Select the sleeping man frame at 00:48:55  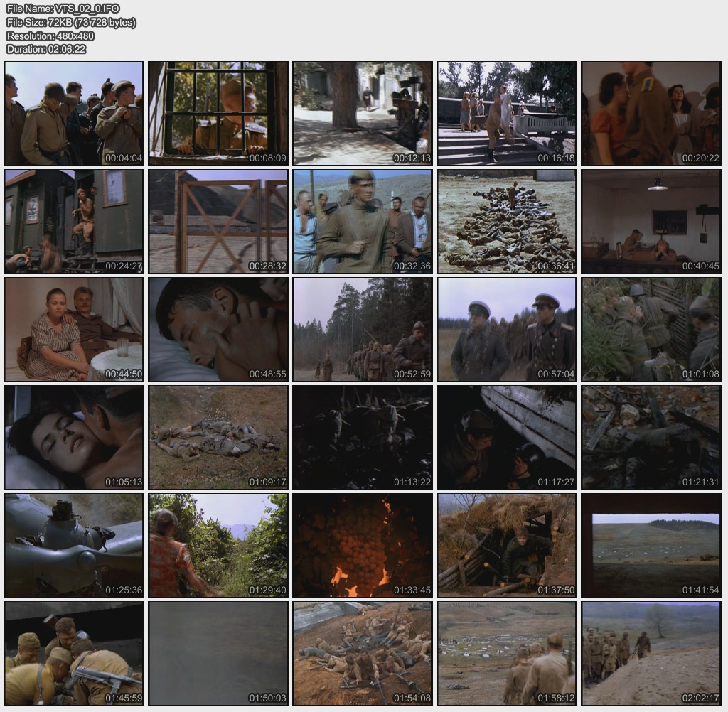pyautogui.click(x=218, y=330)
